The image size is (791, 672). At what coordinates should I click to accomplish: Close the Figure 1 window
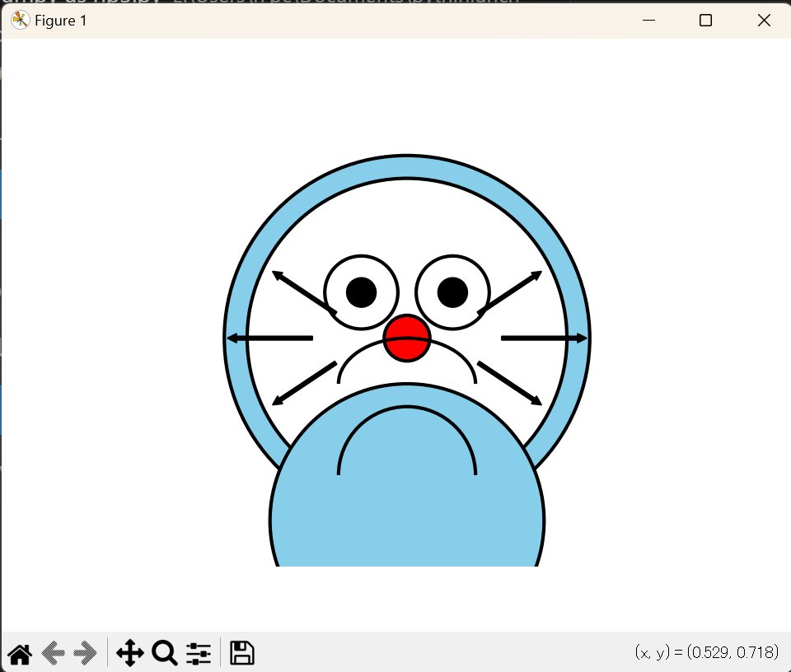pos(765,20)
